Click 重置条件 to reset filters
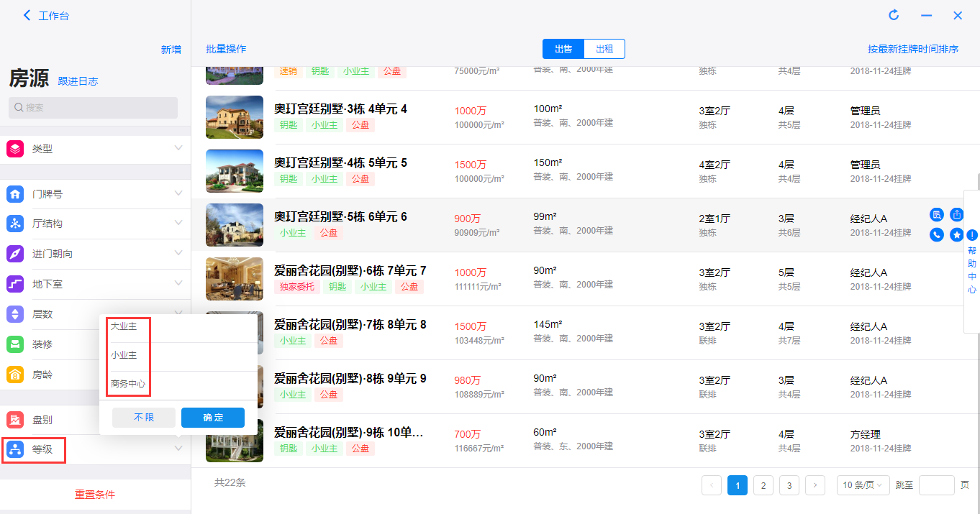 (x=95, y=495)
